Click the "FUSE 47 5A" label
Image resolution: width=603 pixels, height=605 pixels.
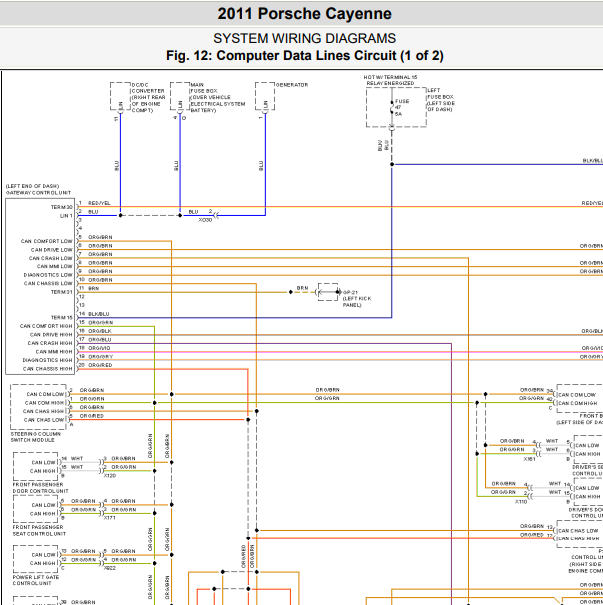coord(401,108)
